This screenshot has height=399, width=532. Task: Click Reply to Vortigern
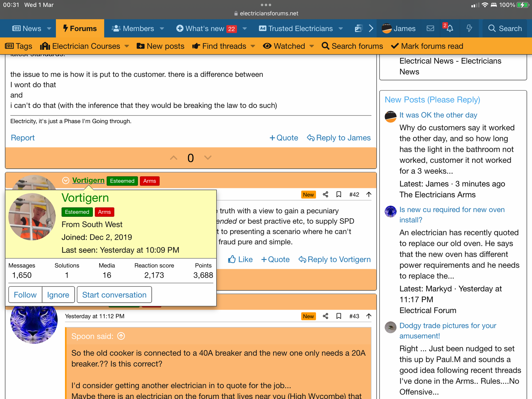point(334,259)
